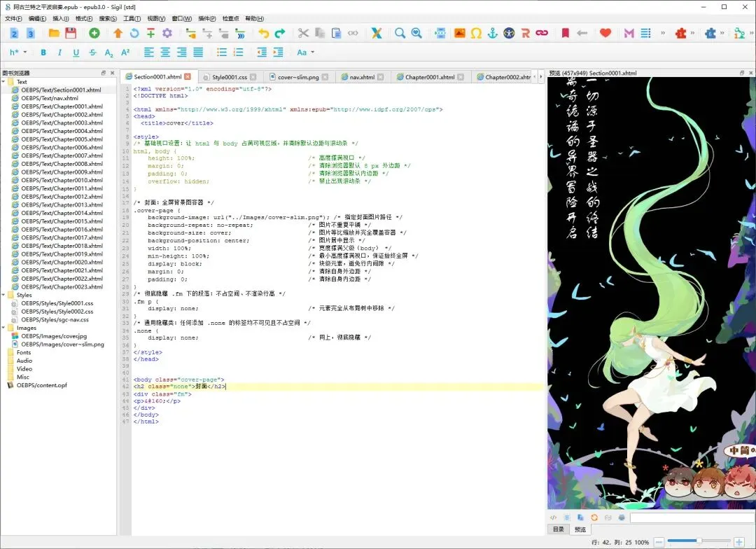Run the red puzzle-piece plugin icon

pyautogui.click(x=681, y=33)
